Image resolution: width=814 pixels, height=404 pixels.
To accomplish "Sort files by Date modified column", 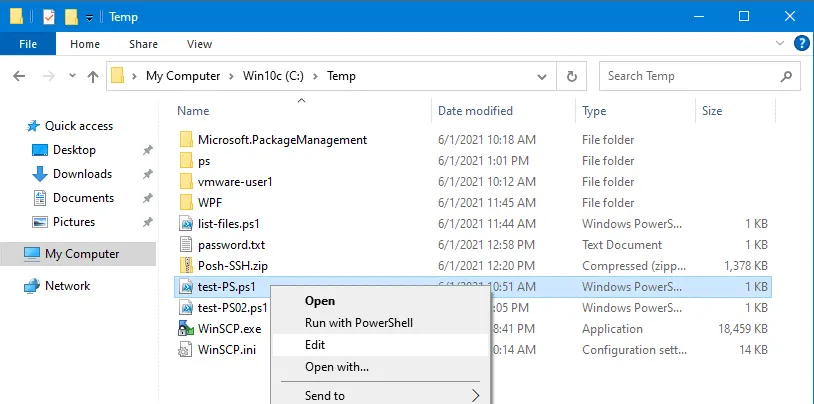I will 475,111.
